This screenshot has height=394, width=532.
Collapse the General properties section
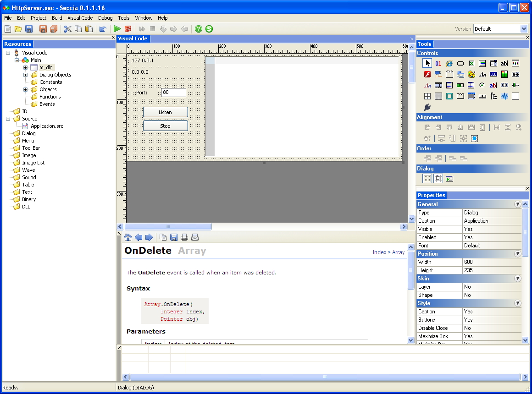click(517, 204)
